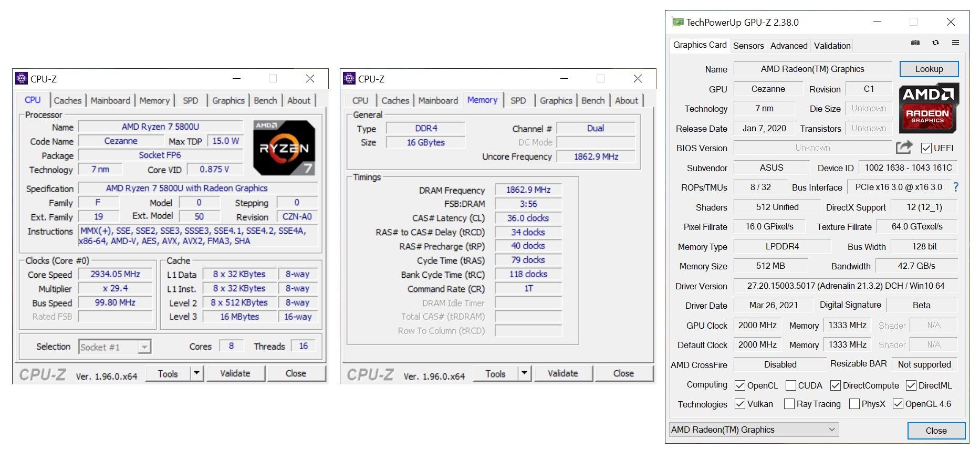Click the Device ID value 1002 1638
Image resolution: width=980 pixels, height=450 pixels.
pyautogui.click(x=908, y=168)
